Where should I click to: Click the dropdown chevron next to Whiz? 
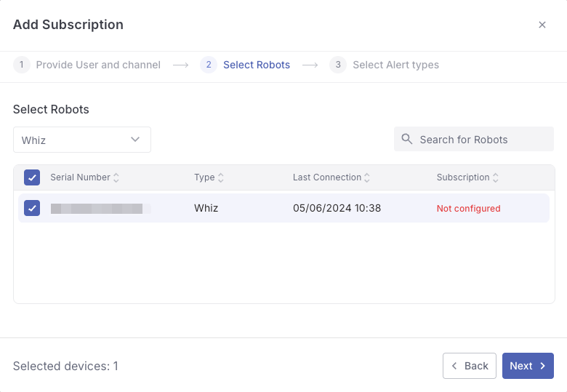click(x=135, y=140)
